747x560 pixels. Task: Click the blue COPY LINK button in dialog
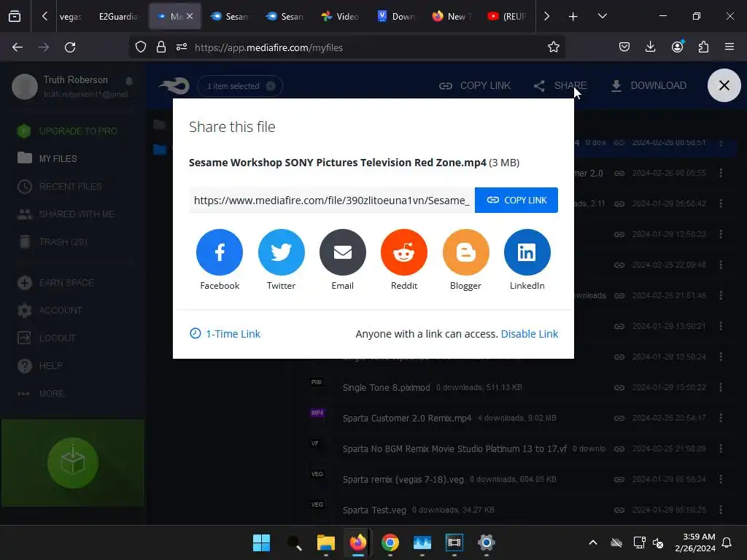tap(516, 200)
